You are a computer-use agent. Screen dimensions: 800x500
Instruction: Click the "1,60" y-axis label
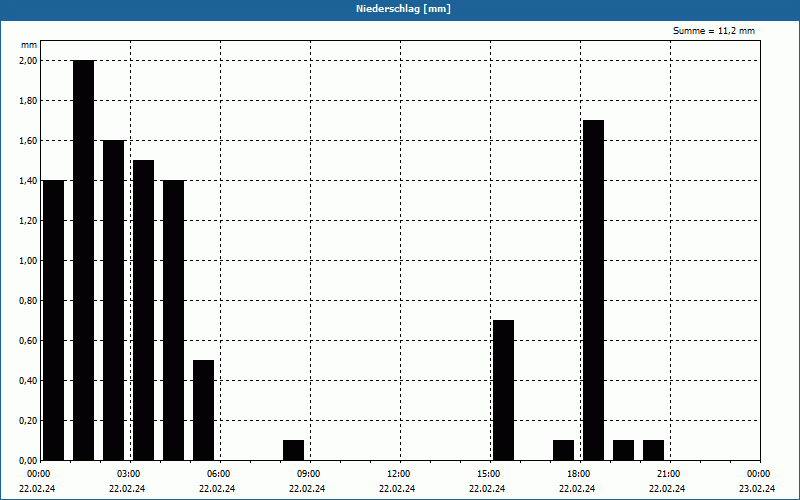point(29,140)
